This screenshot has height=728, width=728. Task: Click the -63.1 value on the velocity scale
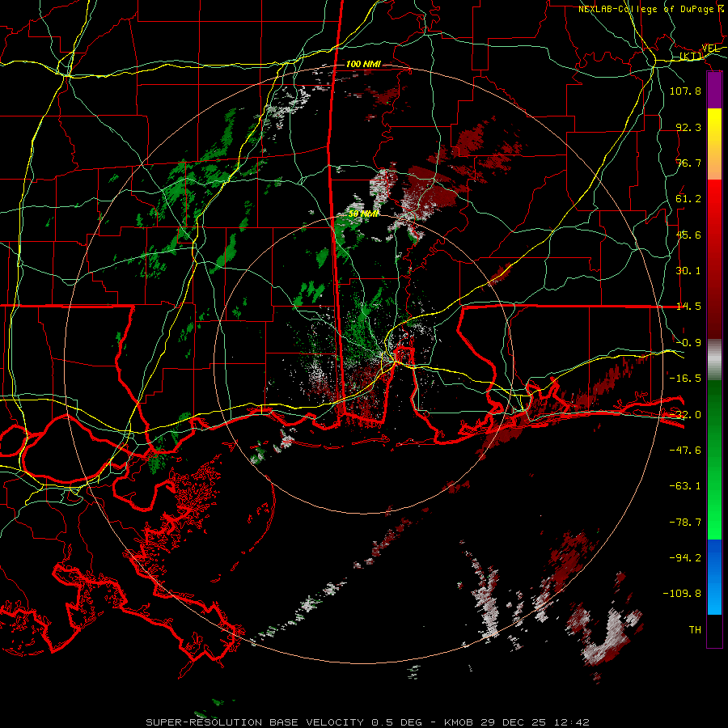pyautogui.click(x=685, y=486)
